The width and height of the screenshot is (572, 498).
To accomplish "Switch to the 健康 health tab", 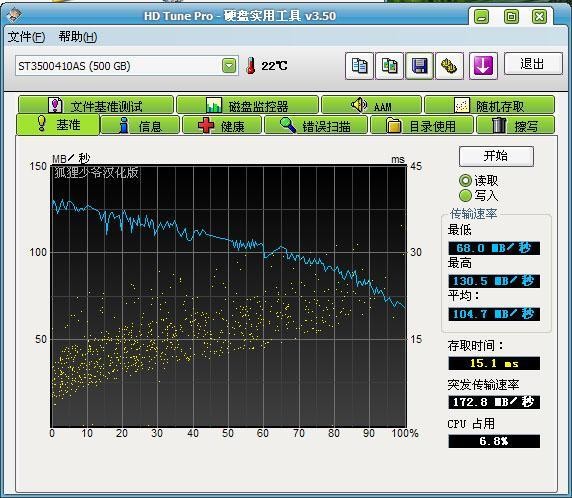I will [x=222, y=126].
